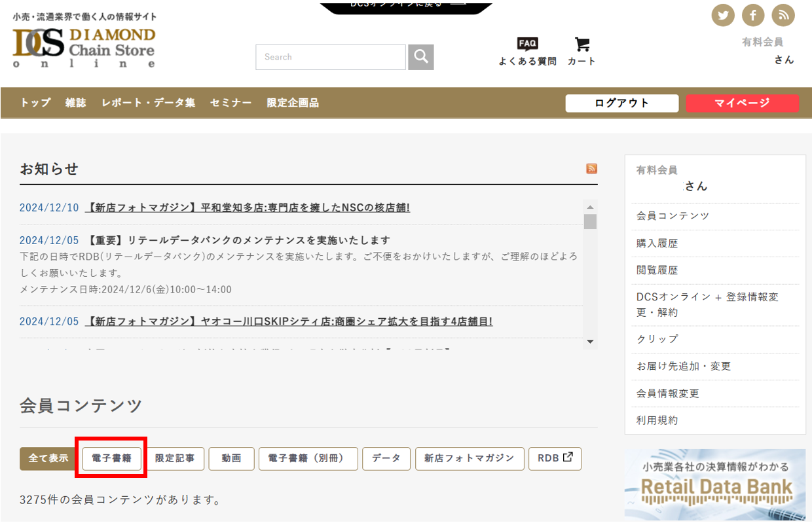Select the 全て表示 filter button

tap(48, 459)
